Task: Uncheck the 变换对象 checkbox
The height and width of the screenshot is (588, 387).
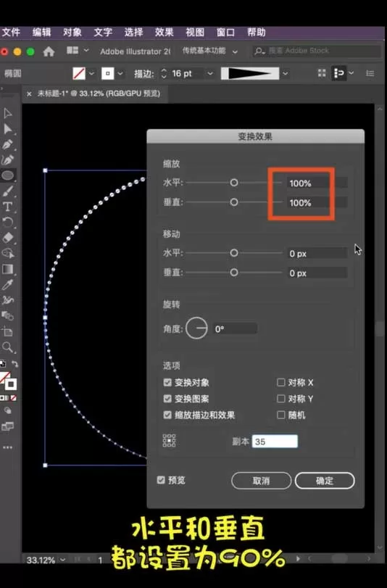Action: (167, 382)
